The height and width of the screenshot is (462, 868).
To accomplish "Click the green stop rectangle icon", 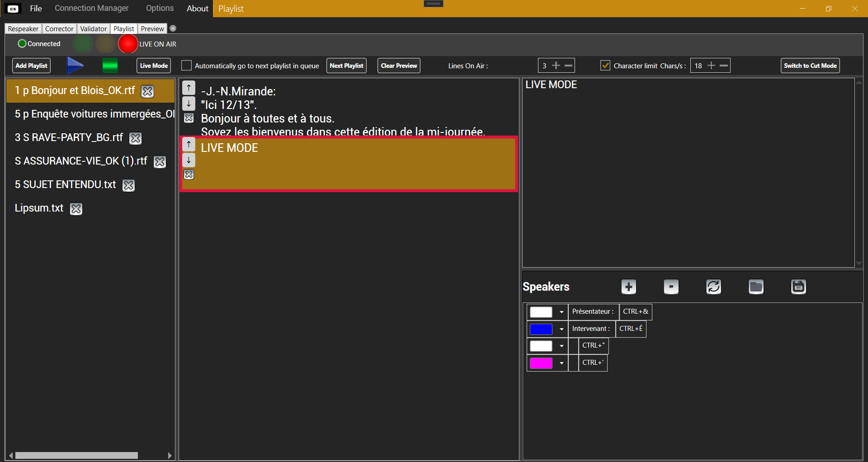I will [110, 66].
